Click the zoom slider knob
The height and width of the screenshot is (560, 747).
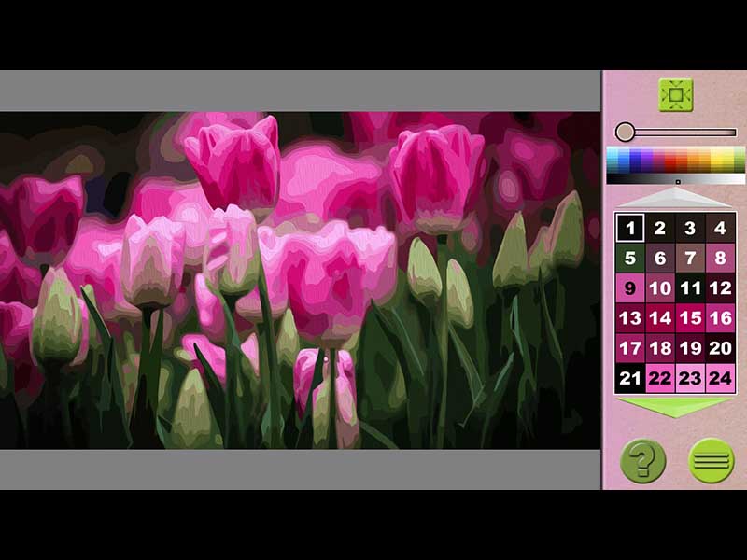[625, 132]
